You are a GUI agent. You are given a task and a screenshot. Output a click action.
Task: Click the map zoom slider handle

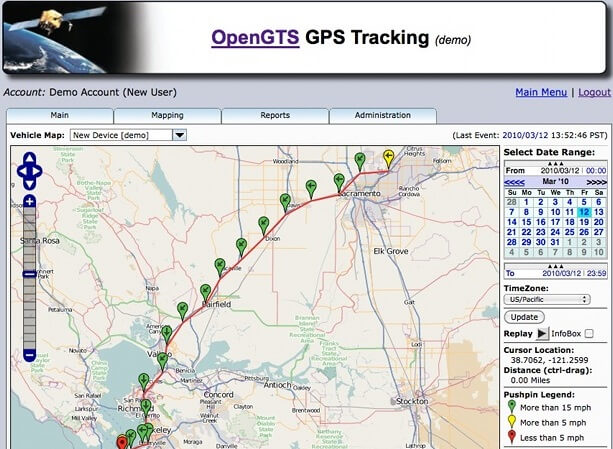point(29,276)
